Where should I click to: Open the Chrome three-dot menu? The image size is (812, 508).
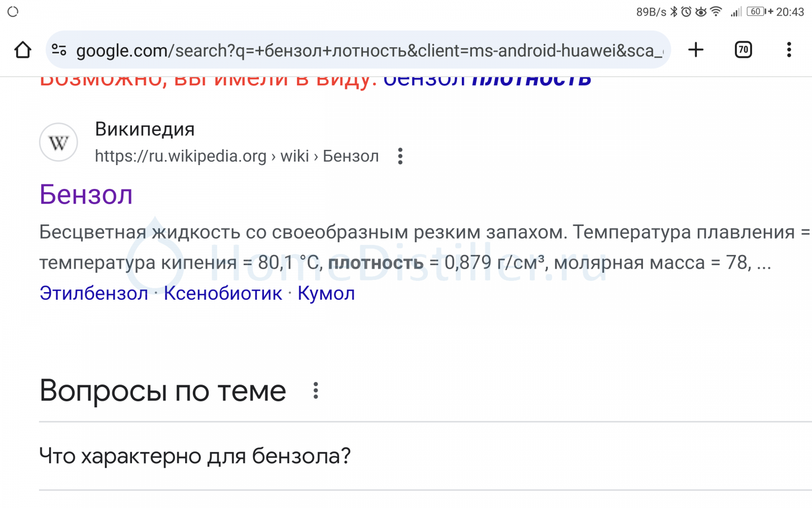pyautogui.click(x=789, y=50)
